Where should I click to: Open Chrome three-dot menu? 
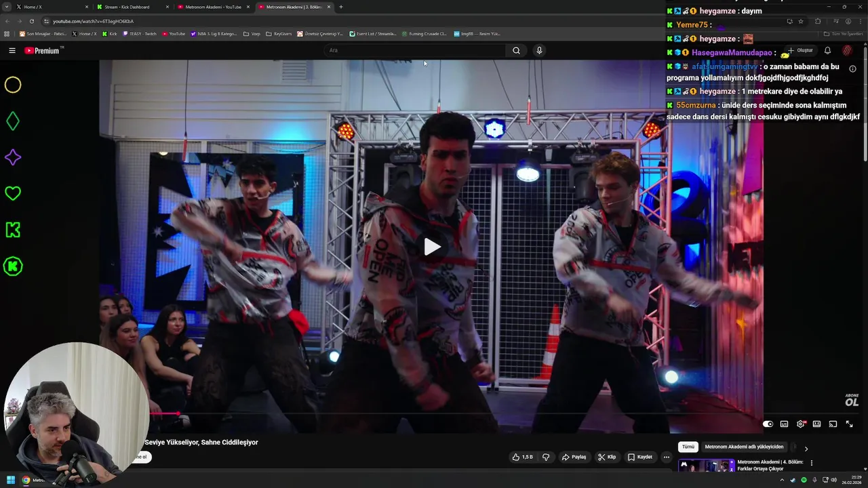(861, 21)
